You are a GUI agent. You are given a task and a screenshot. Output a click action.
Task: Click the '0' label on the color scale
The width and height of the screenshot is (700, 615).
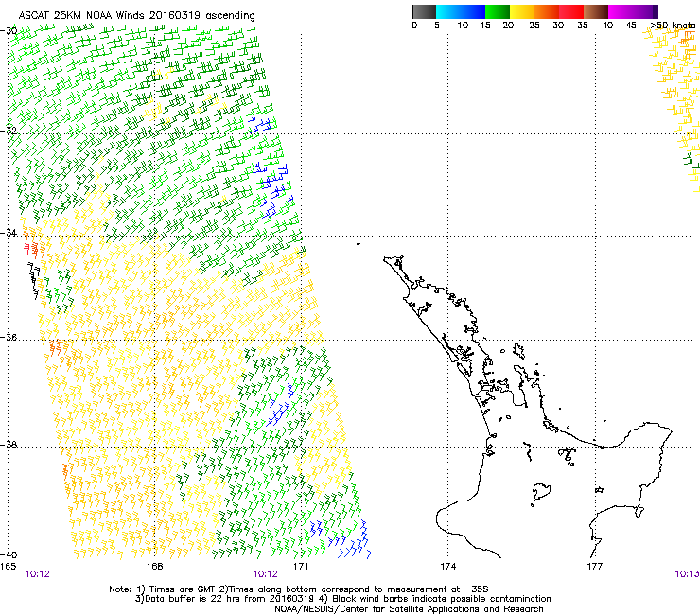[414, 26]
